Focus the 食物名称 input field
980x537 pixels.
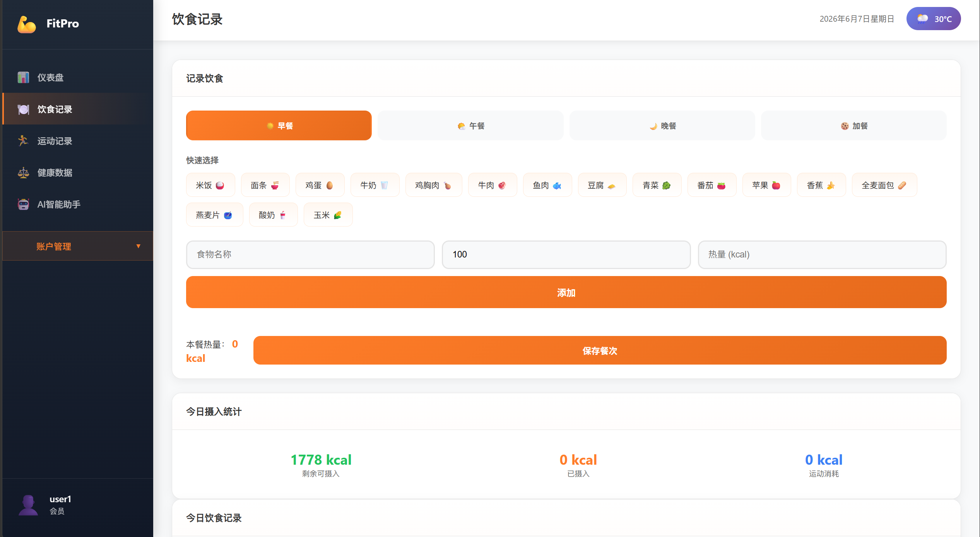tap(310, 254)
